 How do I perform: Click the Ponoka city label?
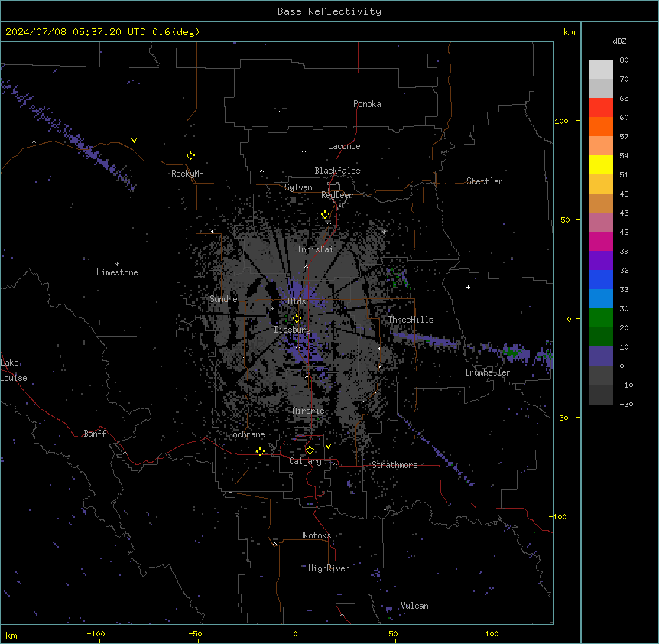coord(367,104)
